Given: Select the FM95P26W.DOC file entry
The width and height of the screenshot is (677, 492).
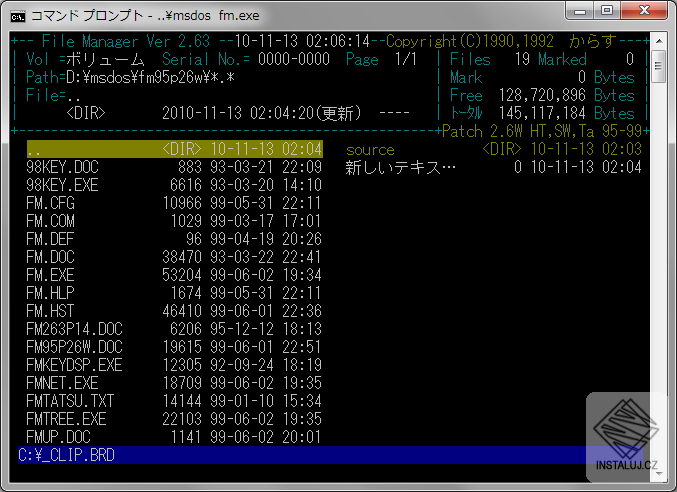Looking at the screenshot, I should point(174,347).
